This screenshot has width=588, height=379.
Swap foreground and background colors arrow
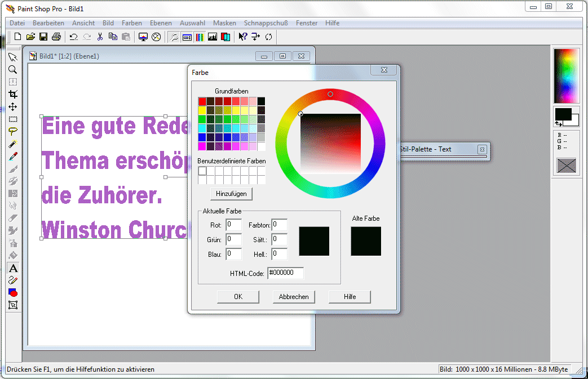click(x=558, y=123)
